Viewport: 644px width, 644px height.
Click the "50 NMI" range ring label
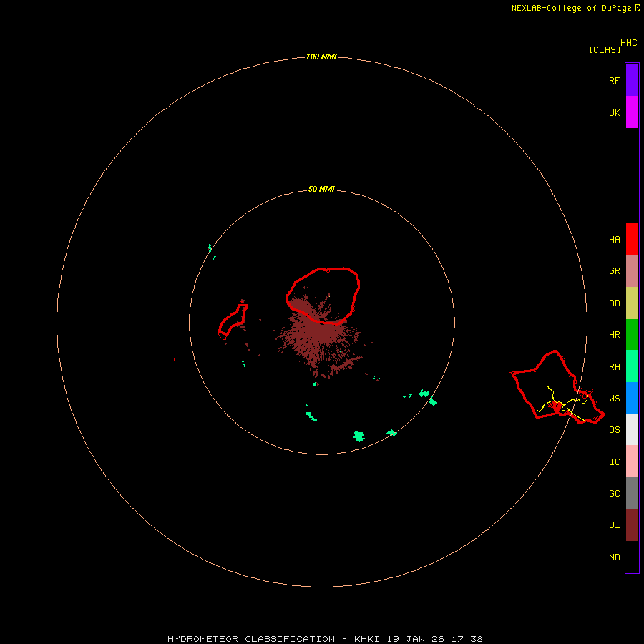click(x=321, y=189)
